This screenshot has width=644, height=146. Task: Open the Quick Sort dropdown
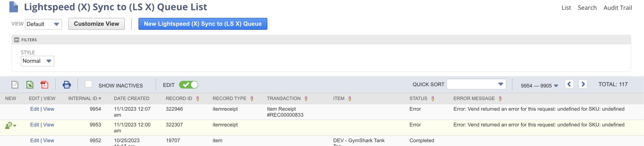[476, 84]
